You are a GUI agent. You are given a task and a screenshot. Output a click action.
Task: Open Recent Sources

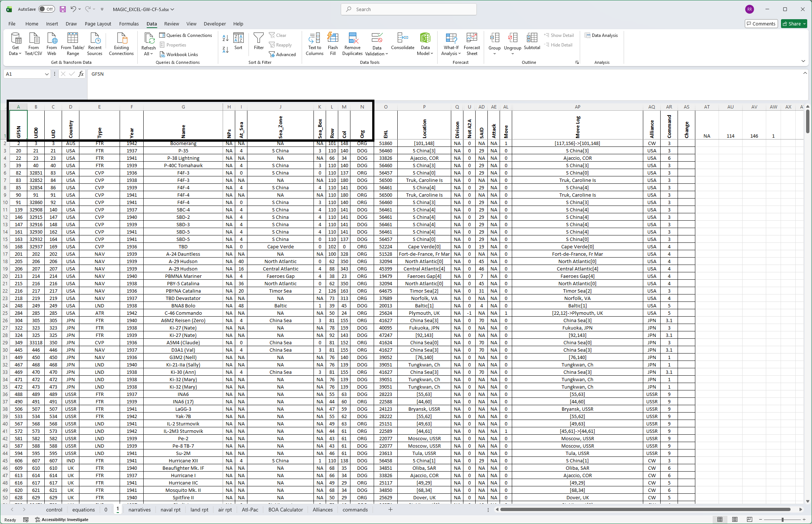(x=95, y=44)
